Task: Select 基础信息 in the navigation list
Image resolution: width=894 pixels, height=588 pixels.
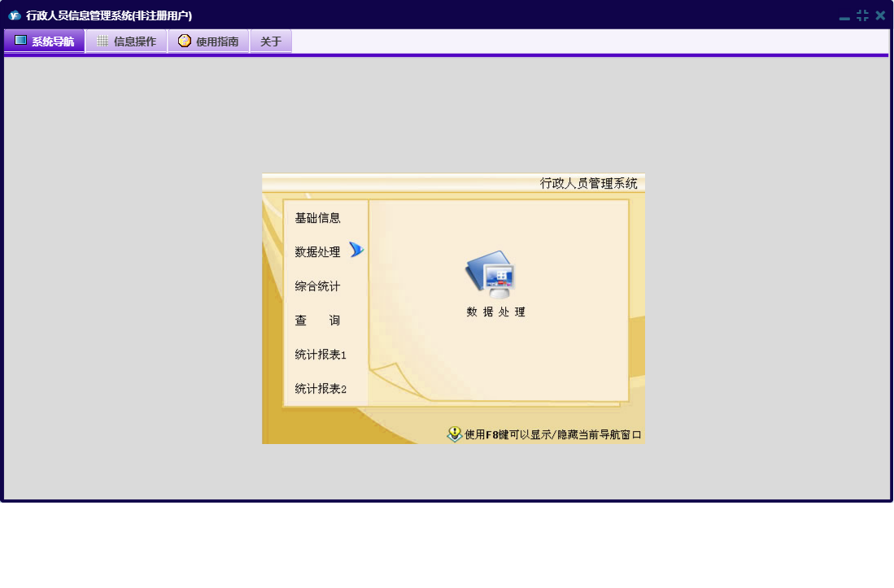Action: pos(317,218)
